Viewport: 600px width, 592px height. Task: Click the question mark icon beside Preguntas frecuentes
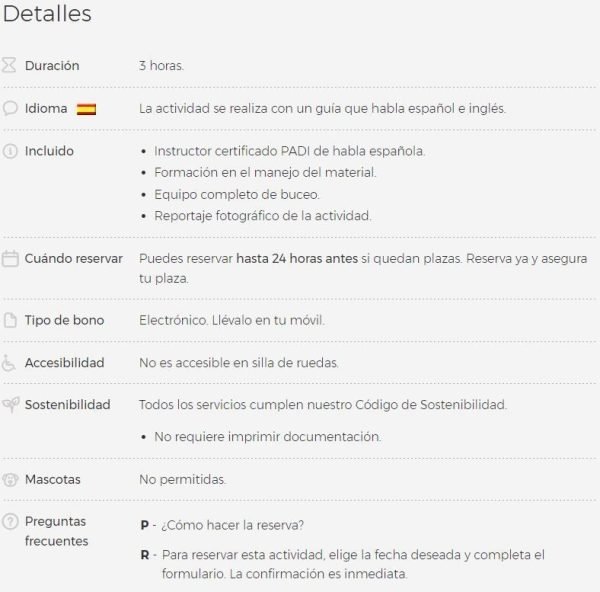[10, 521]
